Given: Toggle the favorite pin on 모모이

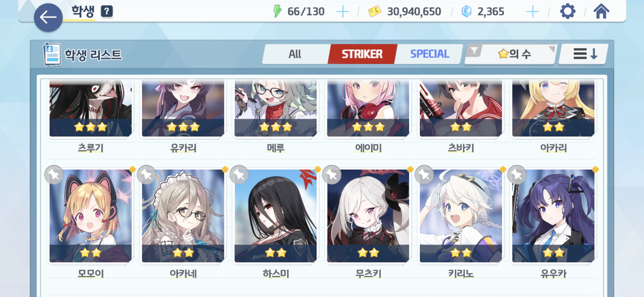Looking at the screenshot, I should point(54,175).
